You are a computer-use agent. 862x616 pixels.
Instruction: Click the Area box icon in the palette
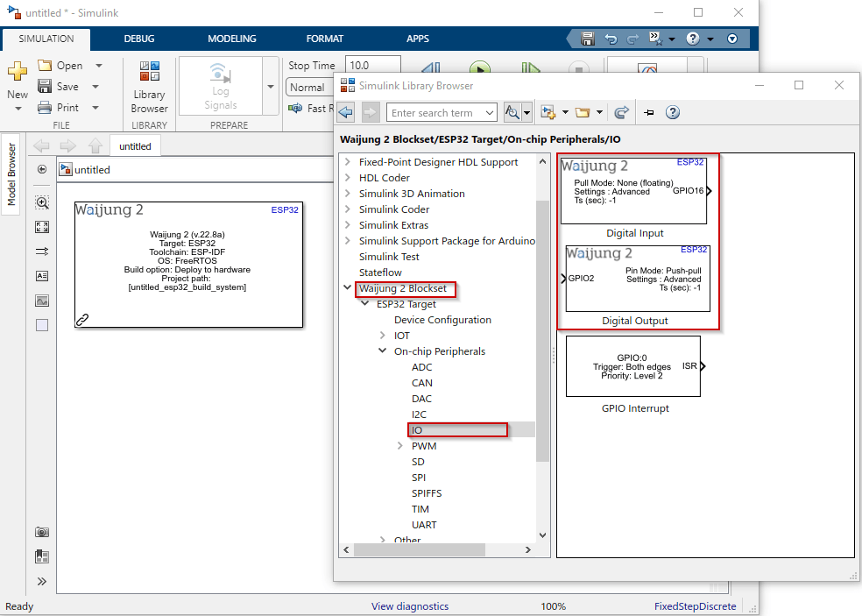[42, 325]
